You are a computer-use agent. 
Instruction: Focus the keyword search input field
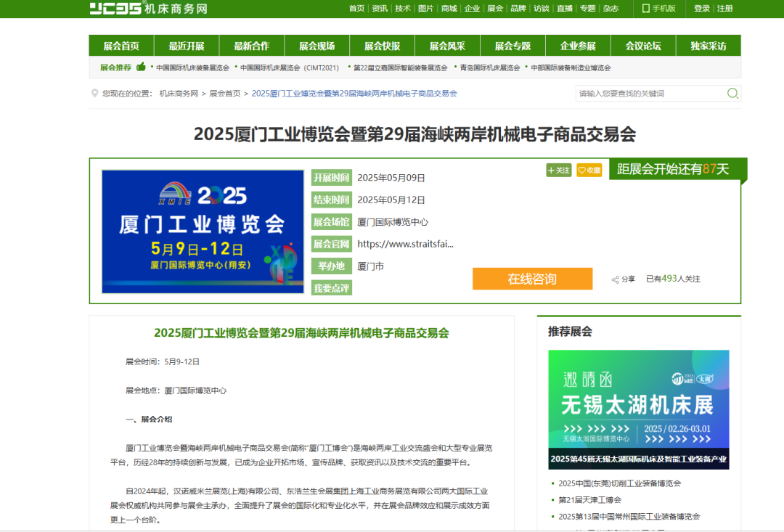click(x=651, y=94)
